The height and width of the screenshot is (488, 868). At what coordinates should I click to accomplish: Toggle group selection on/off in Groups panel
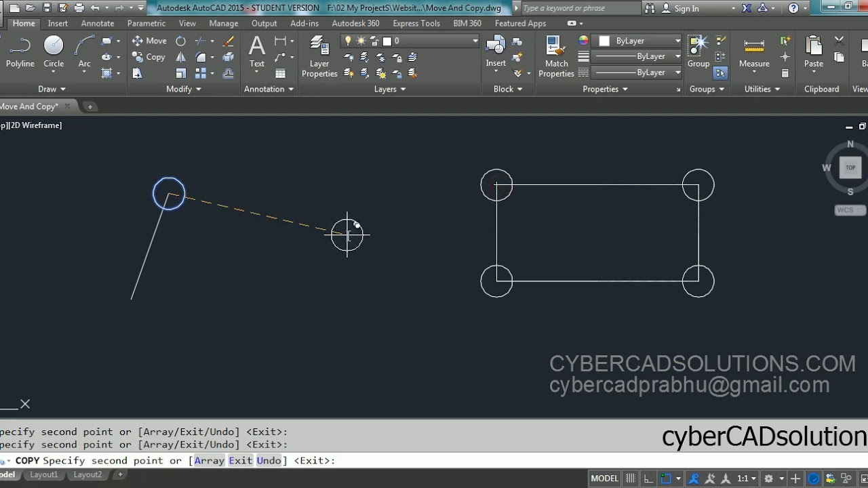point(720,73)
